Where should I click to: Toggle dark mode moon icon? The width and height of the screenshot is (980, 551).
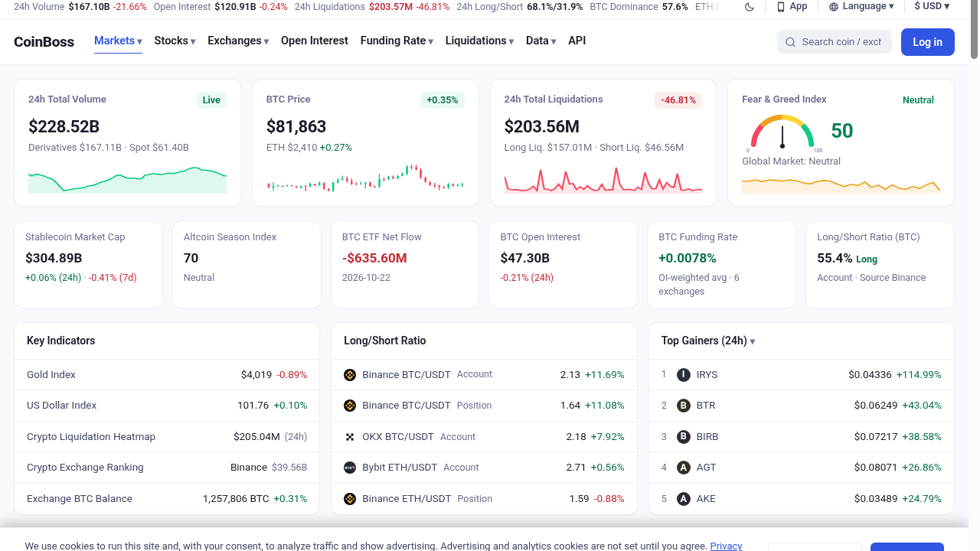point(749,7)
